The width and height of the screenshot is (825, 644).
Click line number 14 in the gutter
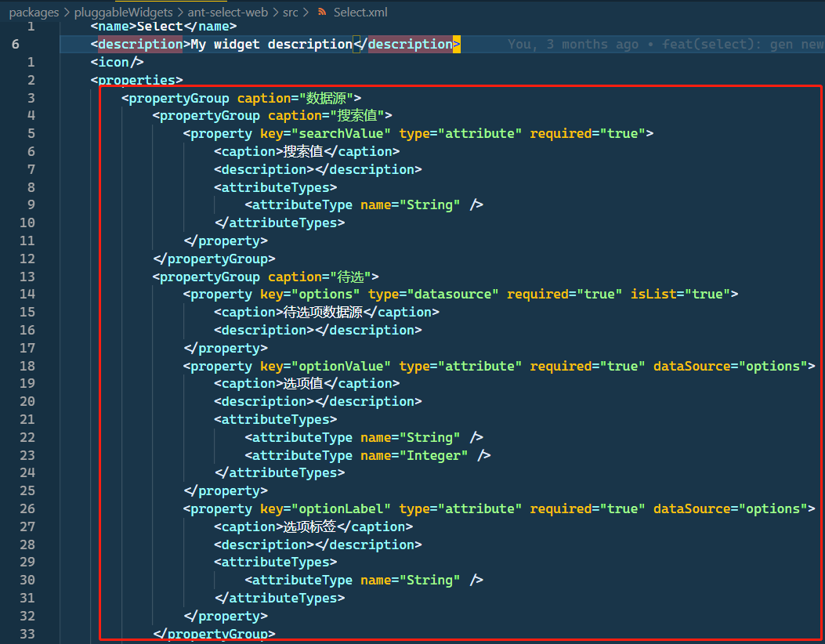27,295
